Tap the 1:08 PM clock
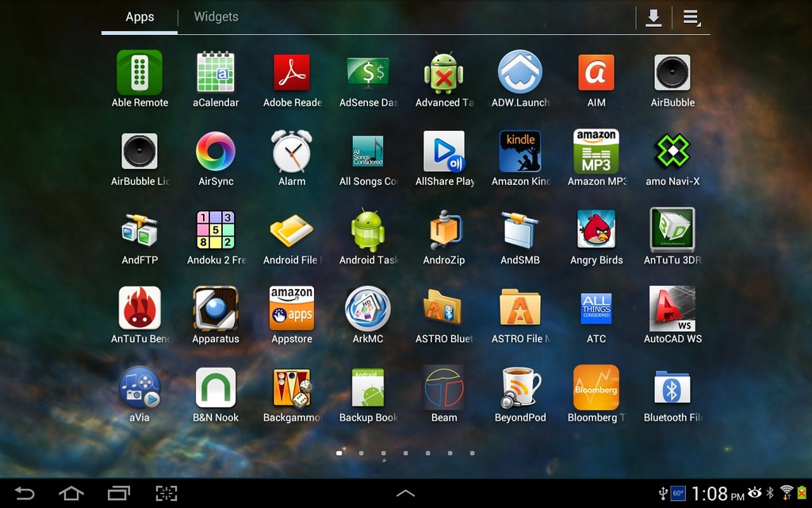 click(x=717, y=494)
